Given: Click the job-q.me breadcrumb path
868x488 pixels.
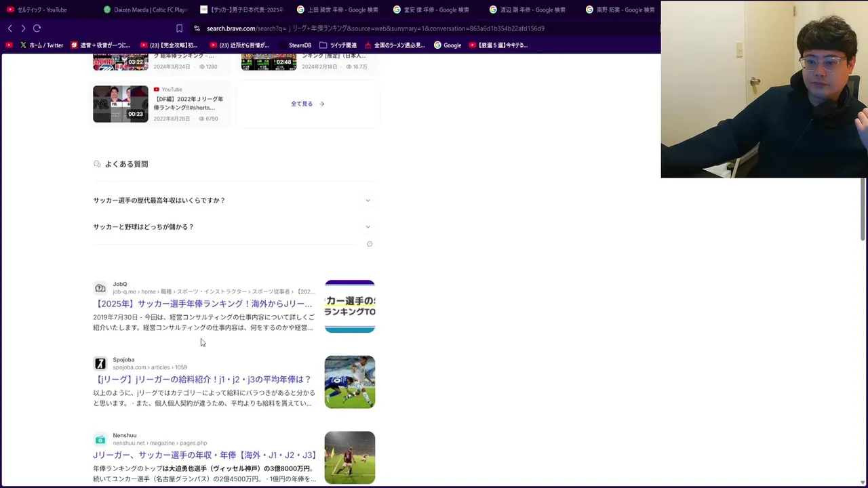Looking at the screenshot, I should point(214,291).
